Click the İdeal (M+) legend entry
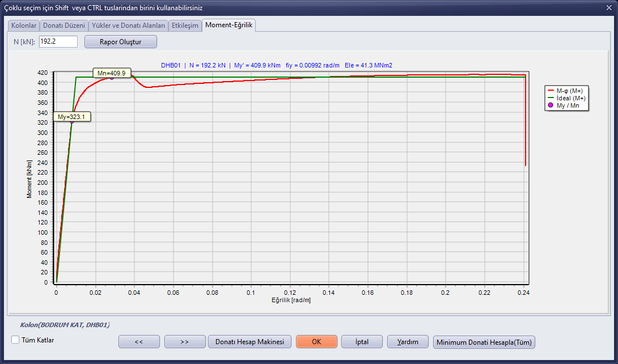 pyautogui.click(x=566, y=98)
